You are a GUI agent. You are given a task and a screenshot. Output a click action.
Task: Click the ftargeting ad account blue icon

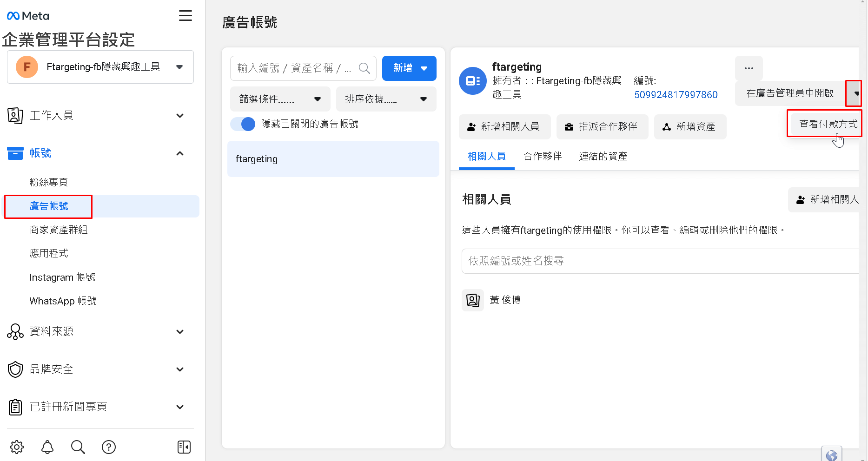[473, 81]
